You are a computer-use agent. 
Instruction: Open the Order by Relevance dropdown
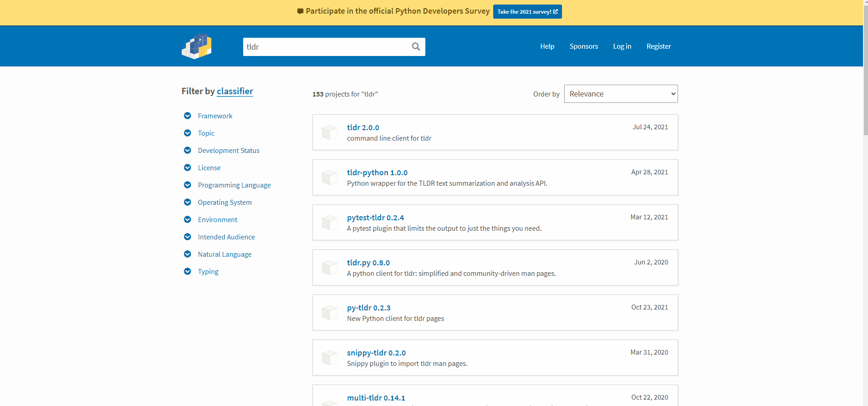621,94
